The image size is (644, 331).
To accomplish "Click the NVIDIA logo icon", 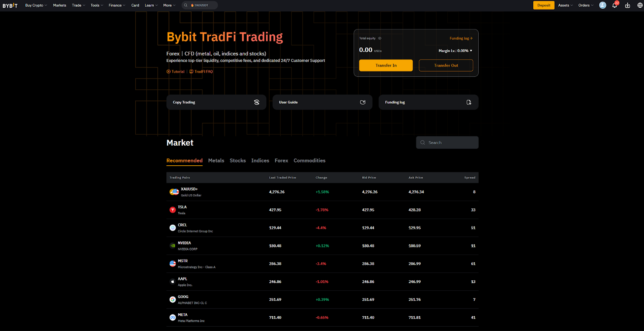I will [x=173, y=246].
